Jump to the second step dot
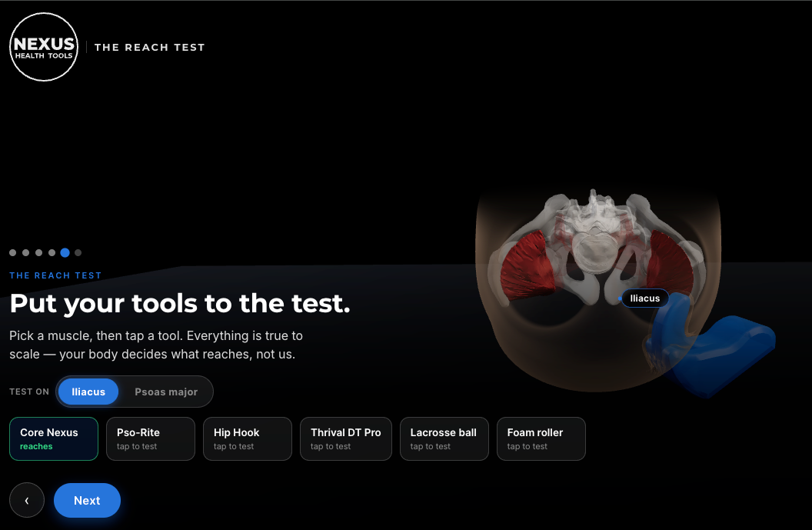 [x=26, y=253]
